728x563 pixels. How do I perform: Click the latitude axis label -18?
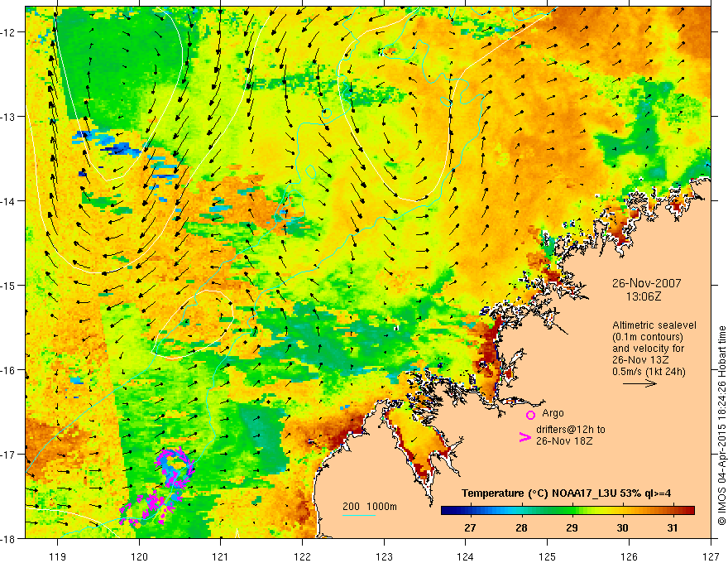(8, 538)
